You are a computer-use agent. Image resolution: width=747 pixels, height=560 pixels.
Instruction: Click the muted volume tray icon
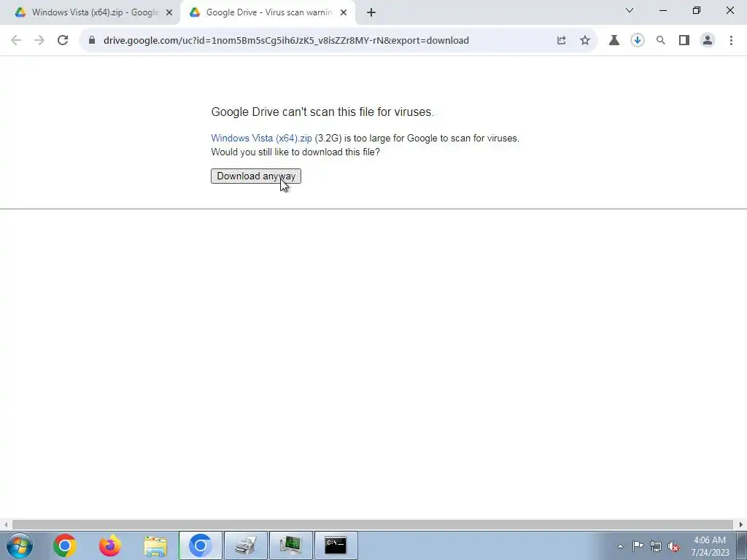tap(673, 546)
